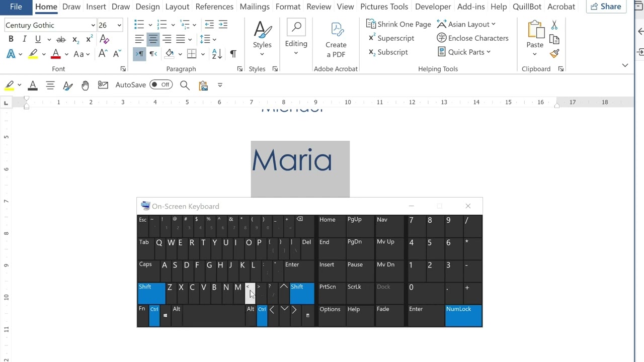Click the Share button

tap(606, 7)
